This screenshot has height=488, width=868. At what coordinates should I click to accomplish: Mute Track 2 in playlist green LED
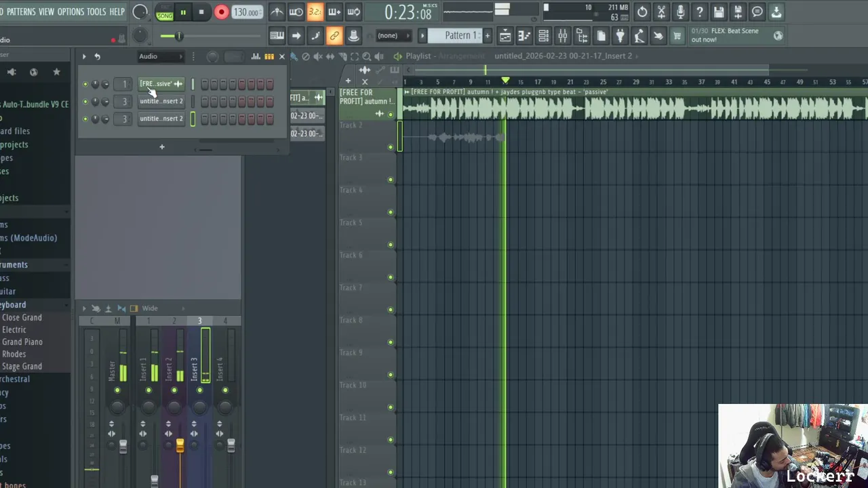(391, 147)
